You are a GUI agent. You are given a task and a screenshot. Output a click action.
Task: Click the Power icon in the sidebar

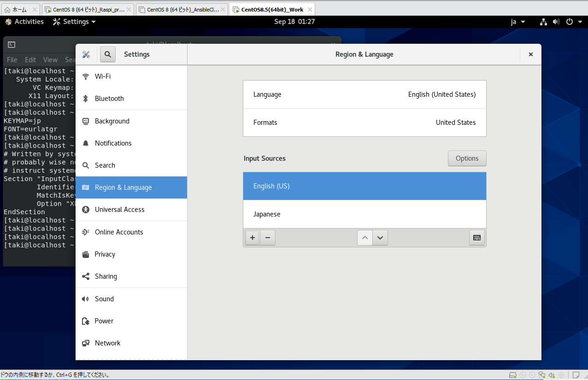(85, 321)
